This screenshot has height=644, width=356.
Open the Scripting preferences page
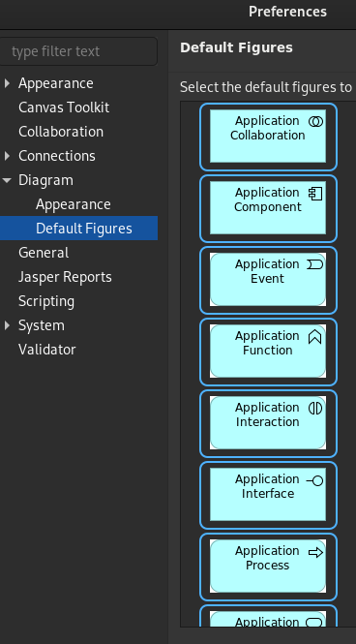click(x=46, y=301)
